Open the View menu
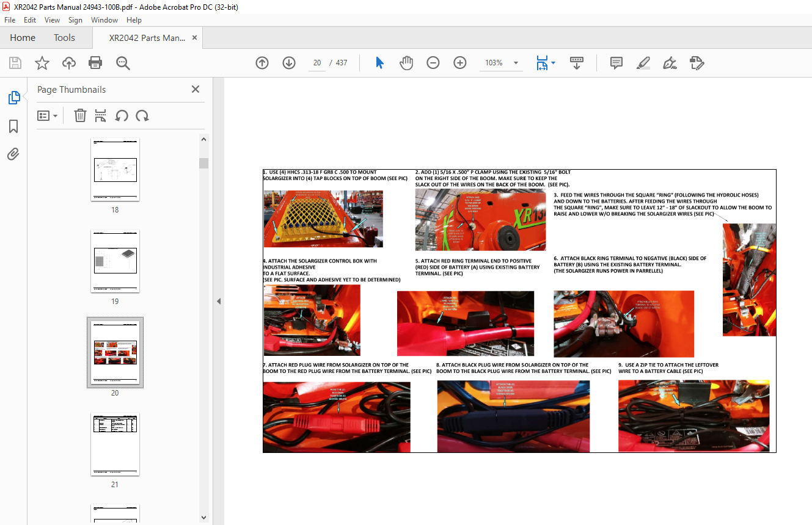The image size is (812, 525). point(53,20)
